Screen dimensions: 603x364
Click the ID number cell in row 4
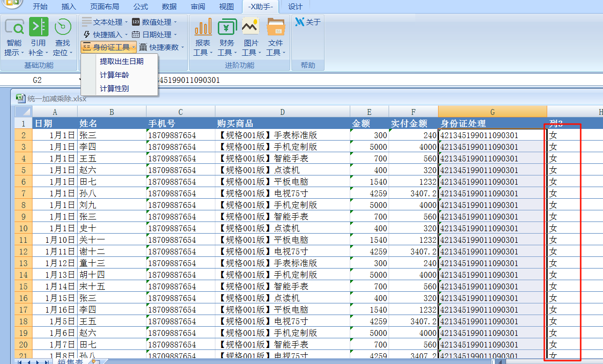[x=492, y=158]
